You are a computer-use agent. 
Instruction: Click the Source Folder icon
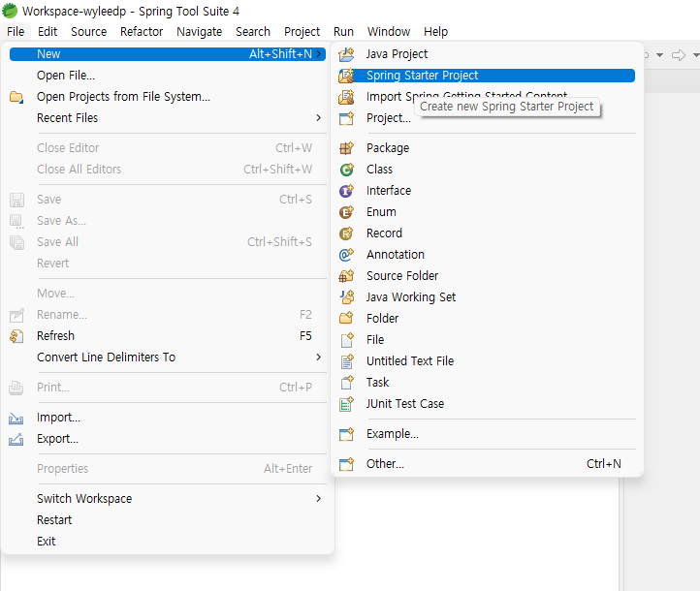pyautogui.click(x=346, y=276)
